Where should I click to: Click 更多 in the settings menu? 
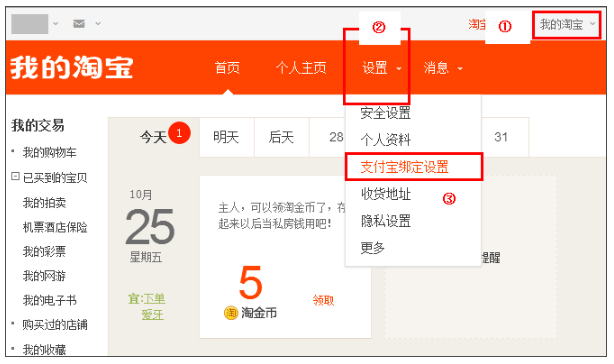(372, 247)
